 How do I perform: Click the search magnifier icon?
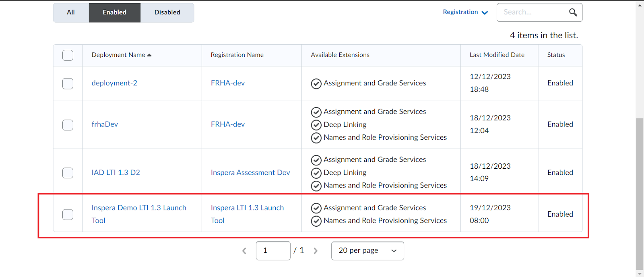click(x=573, y=12)
